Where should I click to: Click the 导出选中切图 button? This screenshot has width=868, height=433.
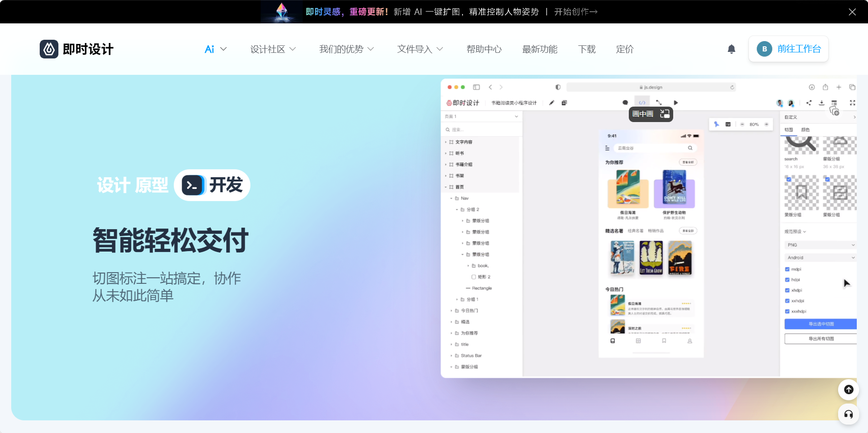click(x=820, y=324)
